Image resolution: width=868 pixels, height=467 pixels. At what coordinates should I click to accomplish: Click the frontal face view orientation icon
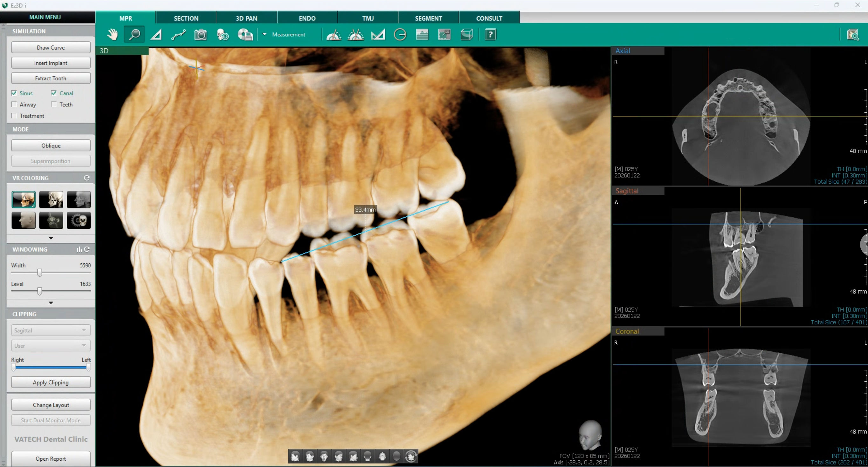pos(324,457)
